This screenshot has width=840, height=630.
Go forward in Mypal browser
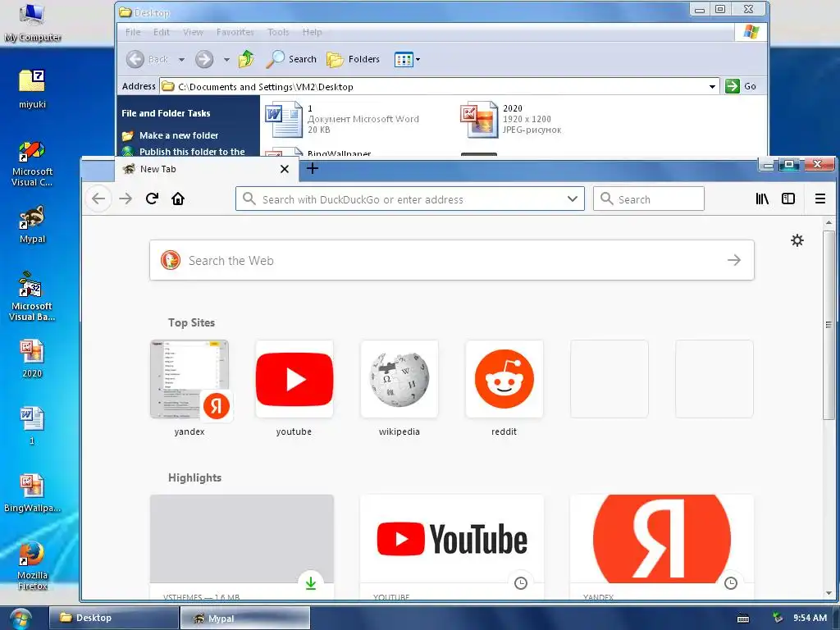[x=126, y=199]
